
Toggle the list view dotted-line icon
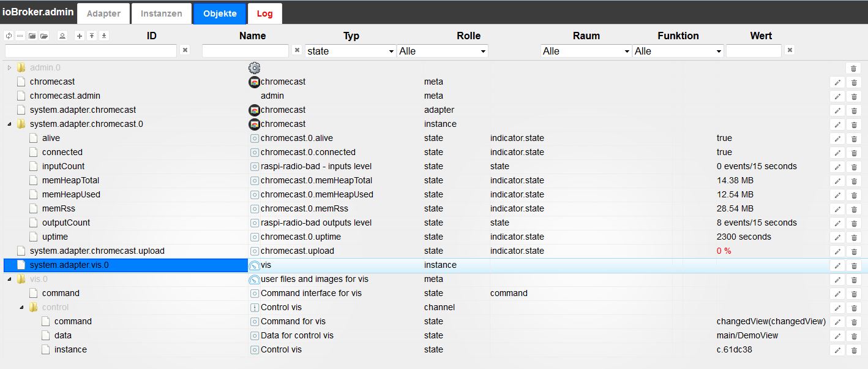(20, 36)
